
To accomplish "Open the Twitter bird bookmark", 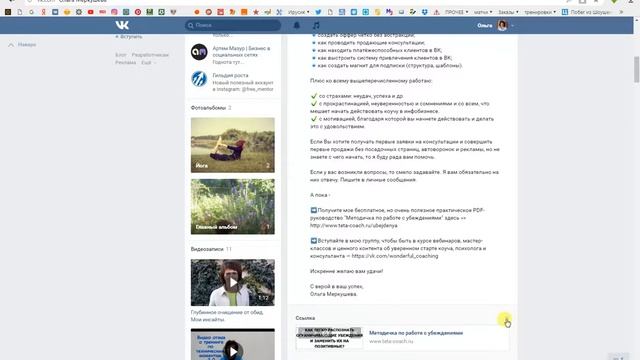I will click(318, 12).
